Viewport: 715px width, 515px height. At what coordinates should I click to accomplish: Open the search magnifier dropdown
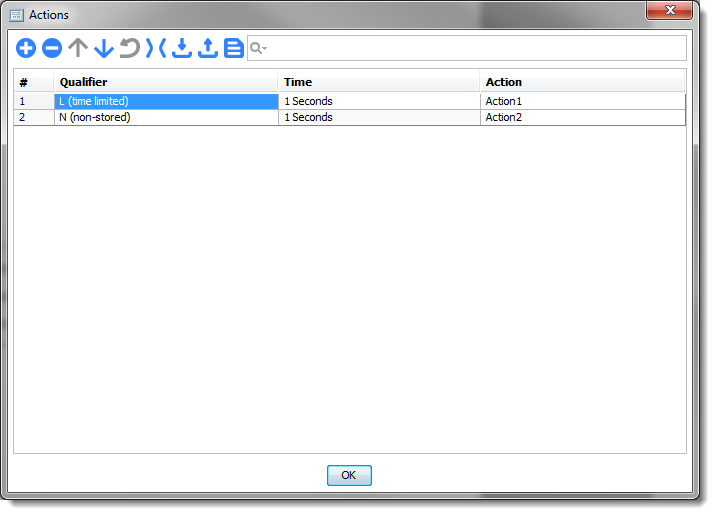(258, 48)
